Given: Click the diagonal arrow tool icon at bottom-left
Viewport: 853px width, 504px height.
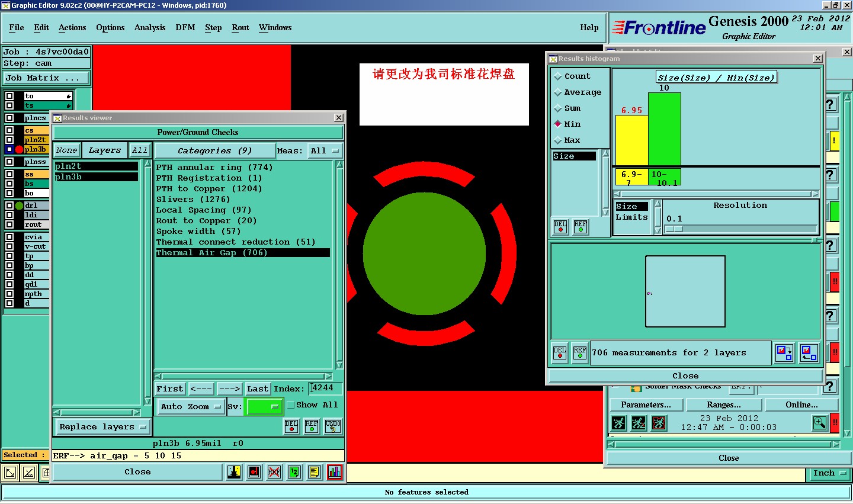Looking at the screenshot, I should (x=10, y=473).
